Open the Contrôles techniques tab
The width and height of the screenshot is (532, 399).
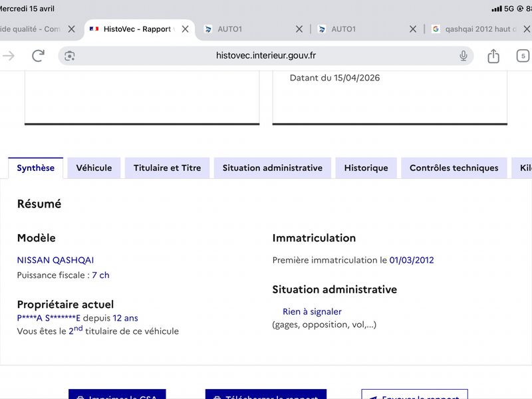tap(454, 168)
